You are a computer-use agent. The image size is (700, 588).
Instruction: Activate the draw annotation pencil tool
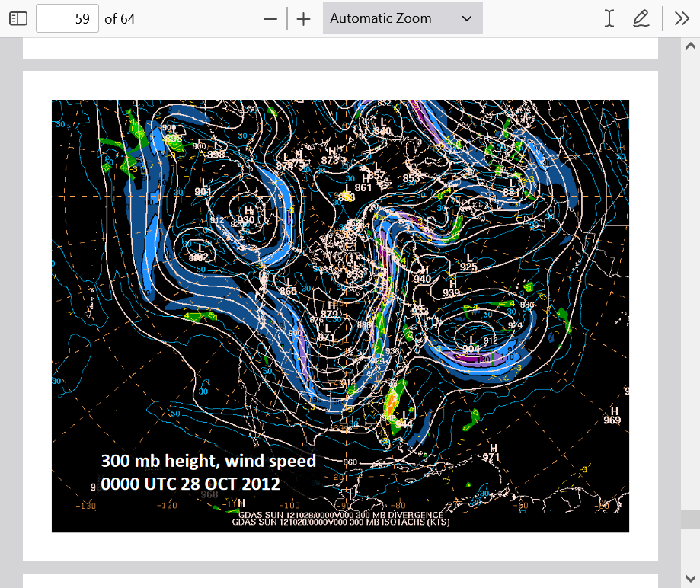(641, 19)
